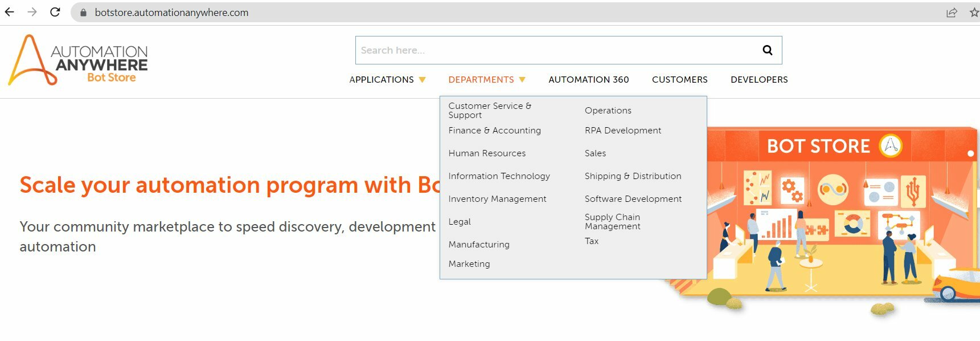
Task: Choose Marketing from the list
Action: click(469, 264)
